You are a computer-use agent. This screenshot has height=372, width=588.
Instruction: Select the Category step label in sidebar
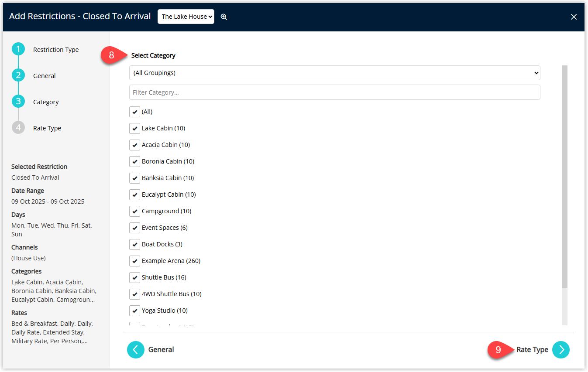coord(46,102)
